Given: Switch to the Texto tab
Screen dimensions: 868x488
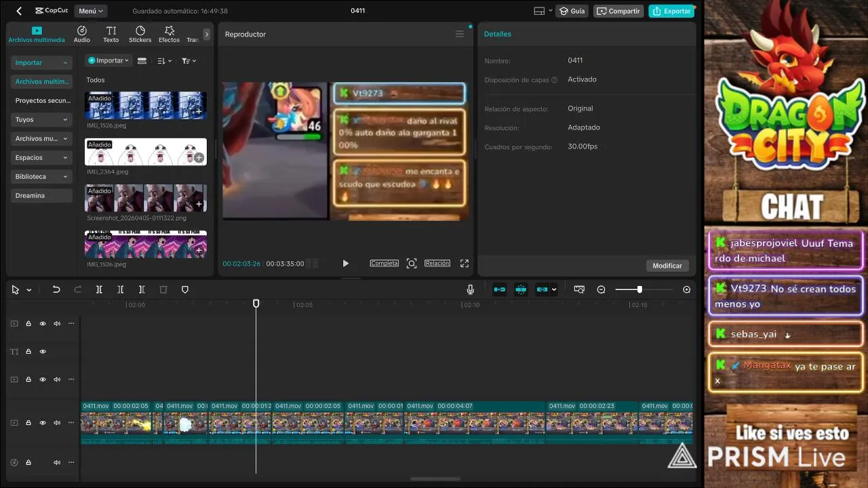Looking at the screenshot, I should [111, 35].
